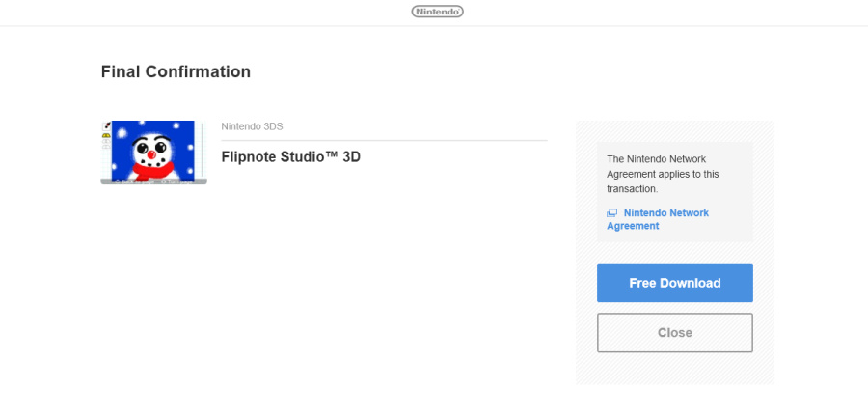Open the Nintendo Network Agreement link
The image size is (868, 418).
click(658, 219)
